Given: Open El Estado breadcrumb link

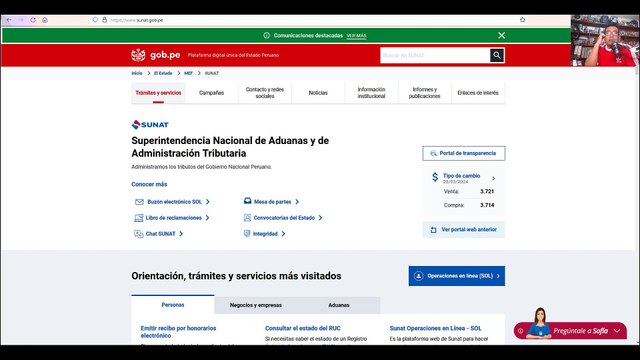Looking at the screenshot, I should (x=163, y=73).
